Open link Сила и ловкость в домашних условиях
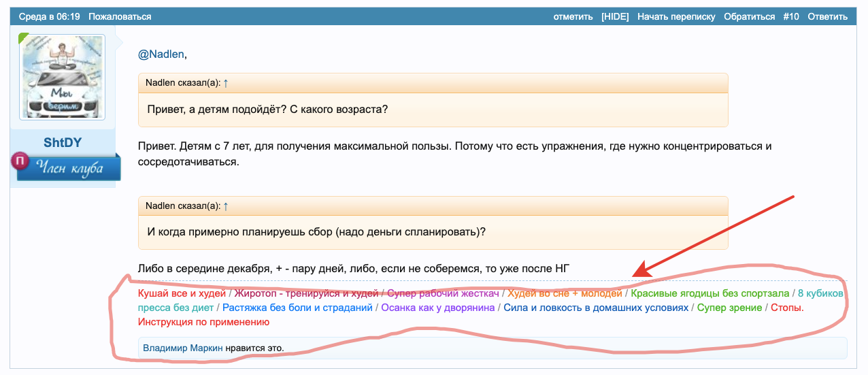868x377 pixels. pyautogui.click(x=596, y=308)
